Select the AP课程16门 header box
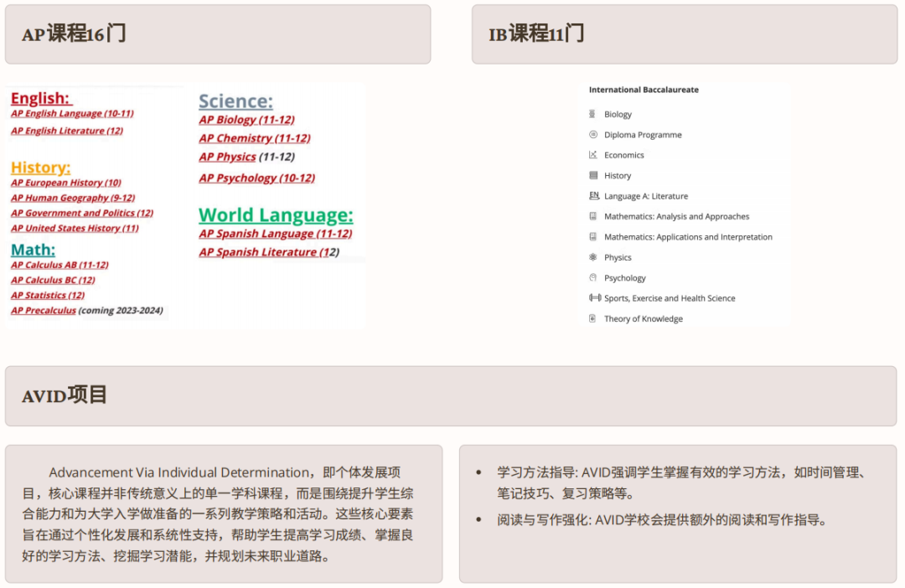 click(x=218, y=34)
